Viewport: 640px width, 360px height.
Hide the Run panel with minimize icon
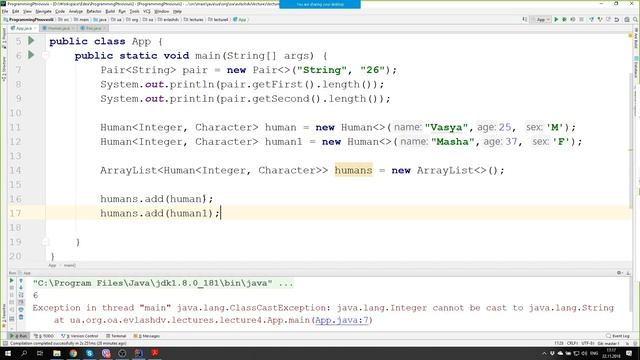[x=628, y=273]
